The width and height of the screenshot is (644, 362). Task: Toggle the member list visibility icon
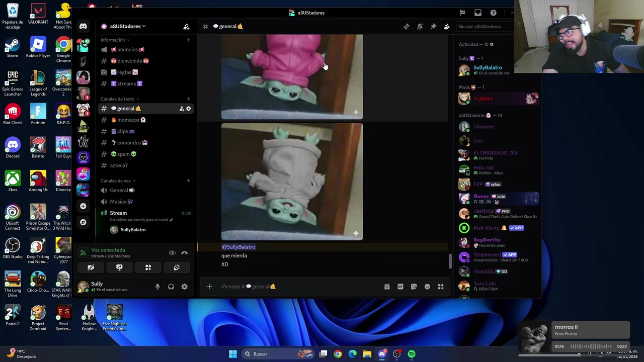(x=447, y=26)
